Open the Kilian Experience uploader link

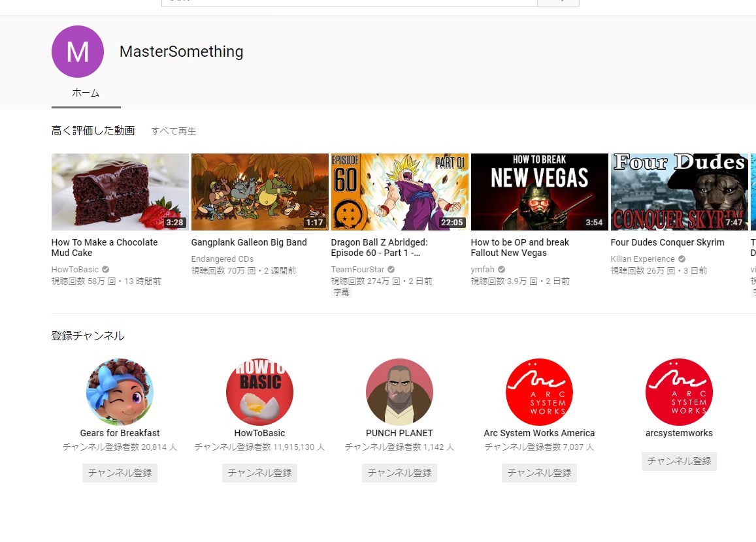(x=643, y=259)
